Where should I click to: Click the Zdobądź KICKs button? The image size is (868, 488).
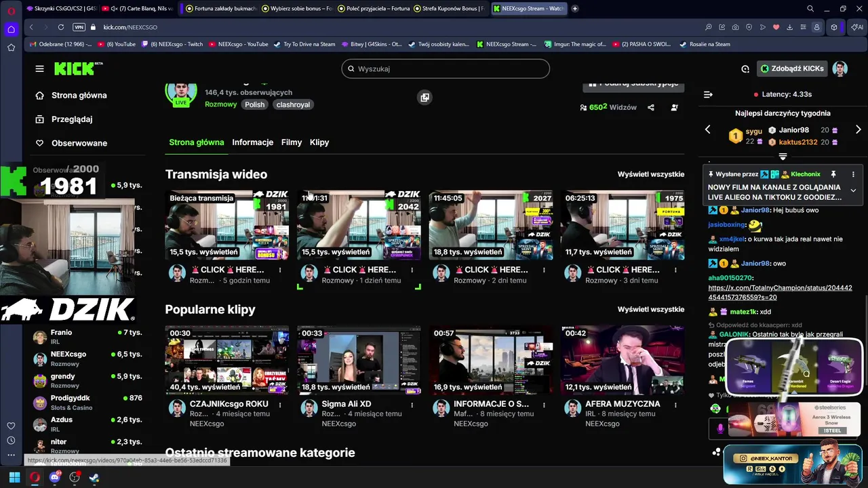pos(791,68)
